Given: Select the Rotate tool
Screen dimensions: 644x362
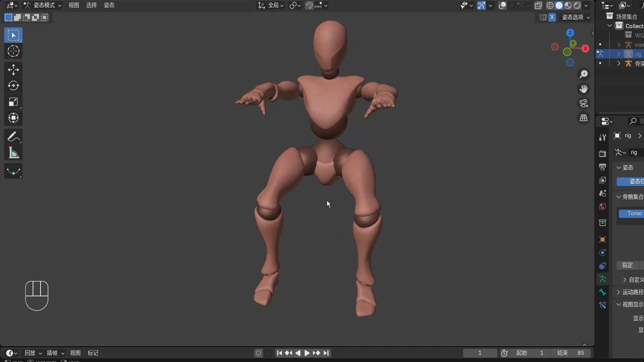Looking at the screenshot, I should click(x=13, y=86).
